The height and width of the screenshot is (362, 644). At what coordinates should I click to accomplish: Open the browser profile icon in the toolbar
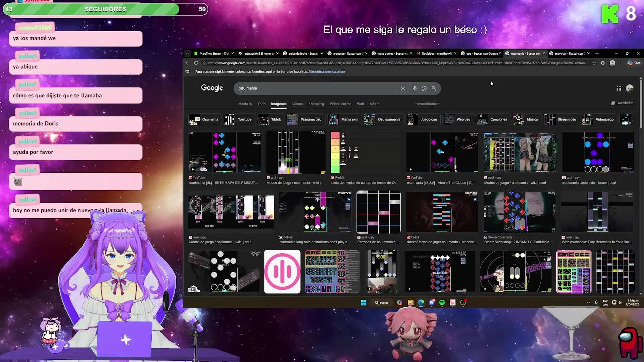[612, 63]
